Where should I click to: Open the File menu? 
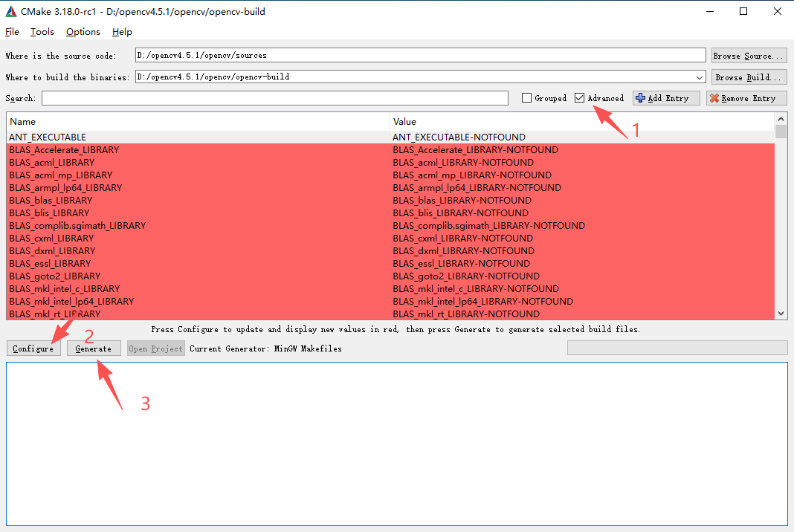12,32
